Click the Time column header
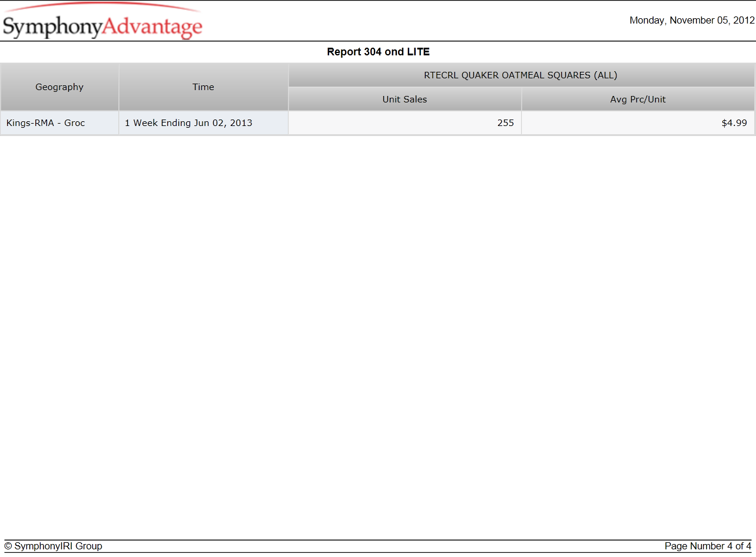 pyautogui.click(x=203, y=87)
